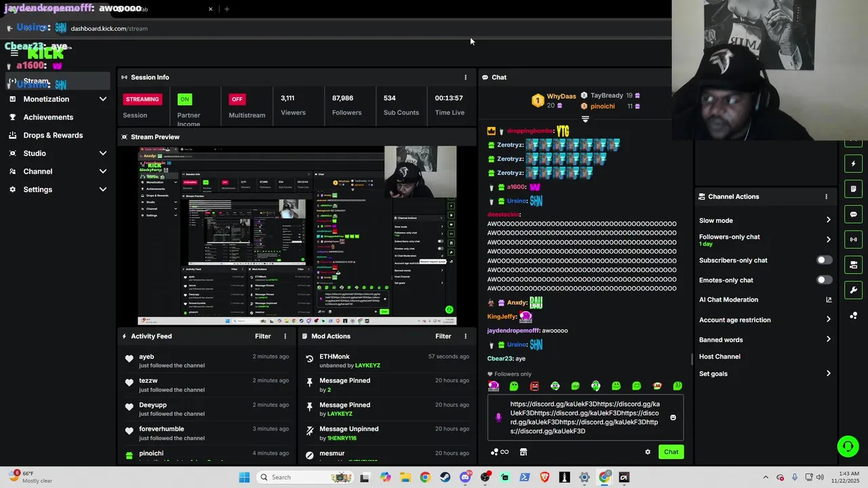Click the Windows Start button
The width and height of the screenshot is (868, 488).
(x=244, y=477)
